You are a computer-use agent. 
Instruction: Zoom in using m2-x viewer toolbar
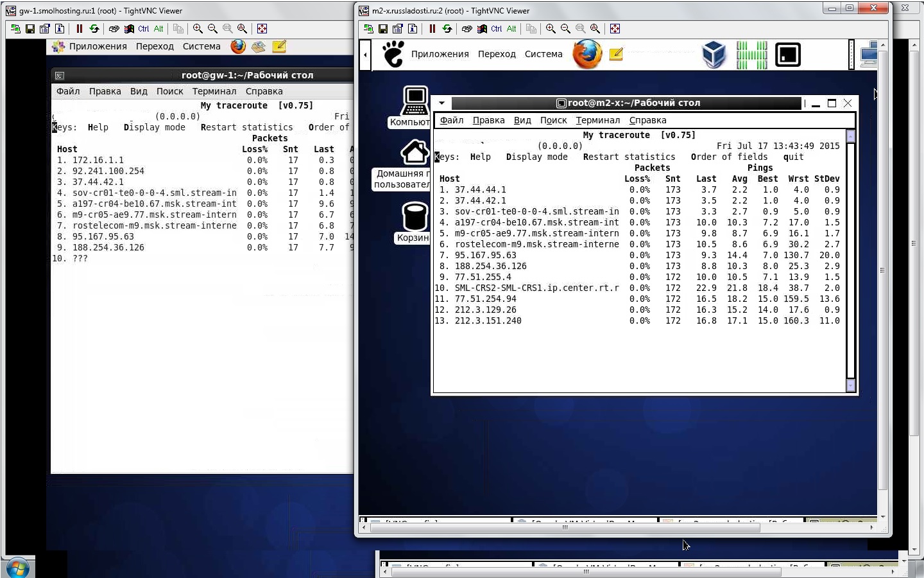point(551,29)
